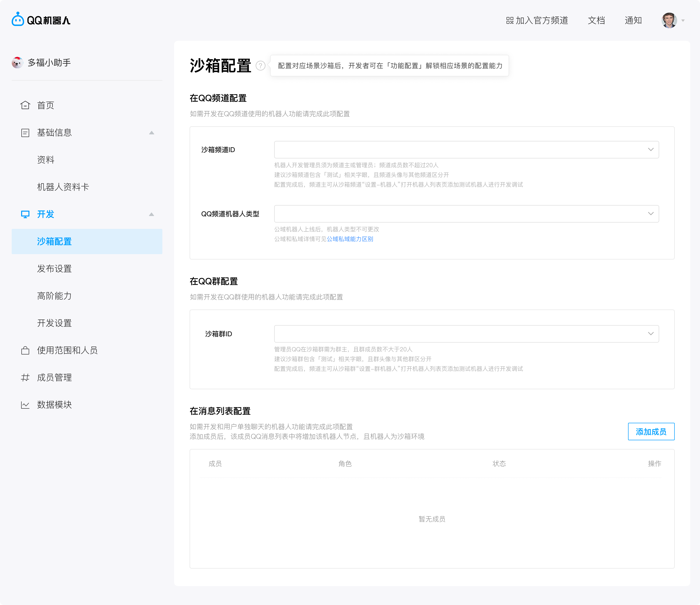This screenshot has width=700, height=605.
Task: Open the 沙箱群ID dropdown
Action: point(650,333)
